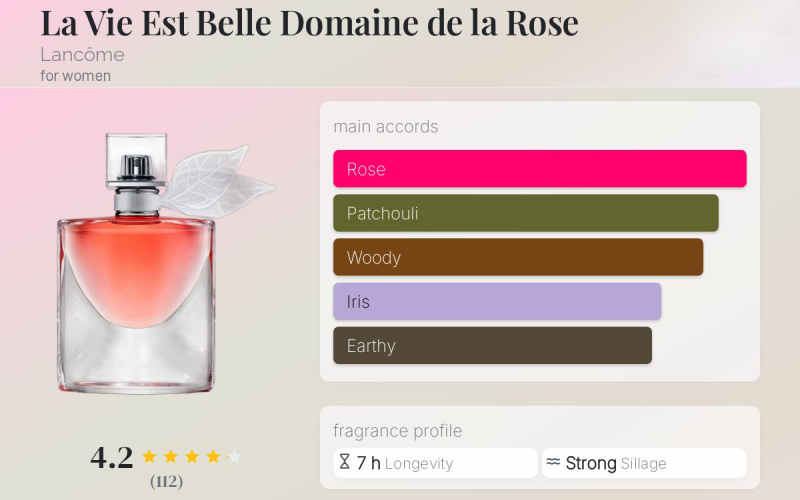Click the hourglass longevity icon
This screenshot has width=800, height=500.
click(344, 463)
